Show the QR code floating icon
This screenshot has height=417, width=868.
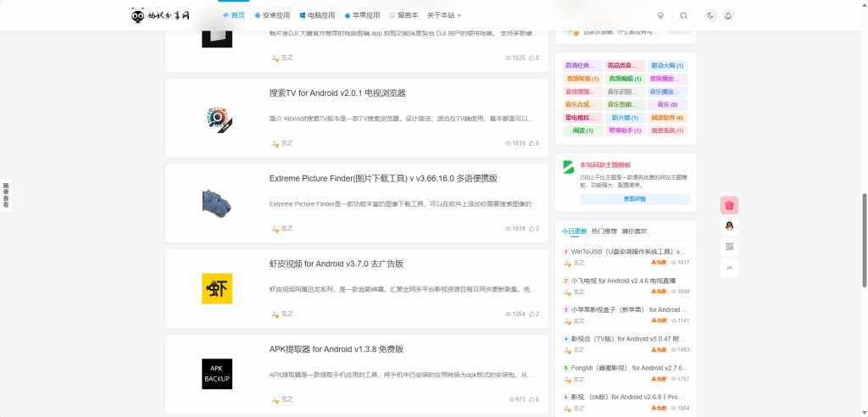(729, 247)
